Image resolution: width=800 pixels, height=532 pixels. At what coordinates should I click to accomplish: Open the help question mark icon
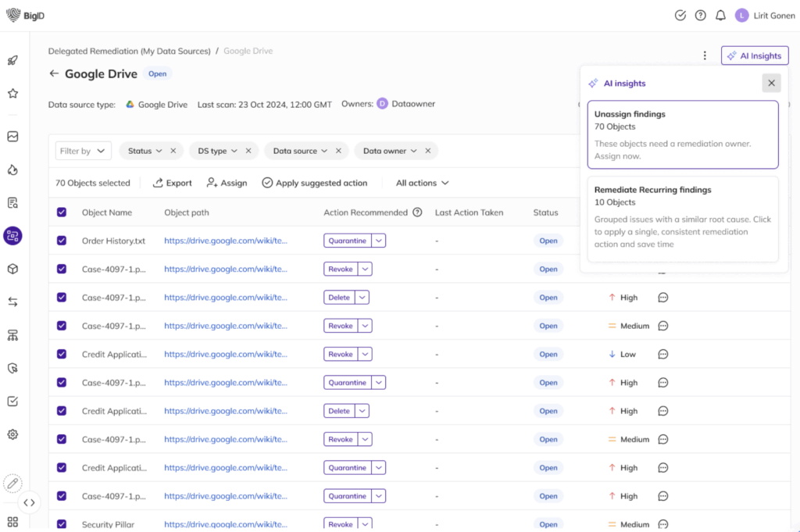pos(700,15)
